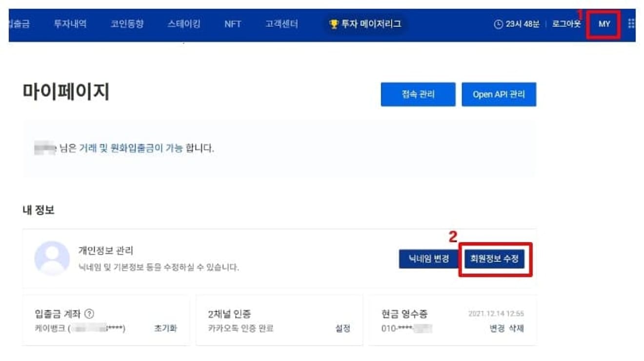
Task: Click the 닉네임 및 기본정보 description text
Action: [159, 267]
